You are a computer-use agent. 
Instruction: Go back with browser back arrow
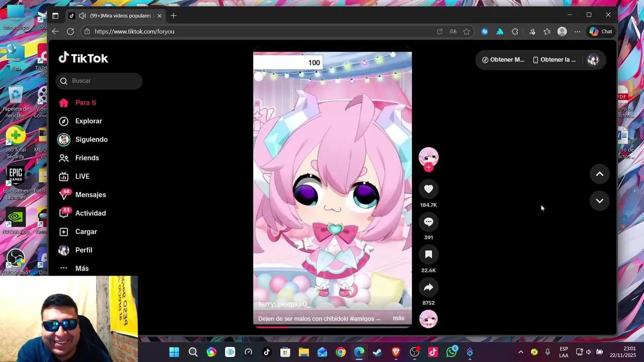coord(55,31)
